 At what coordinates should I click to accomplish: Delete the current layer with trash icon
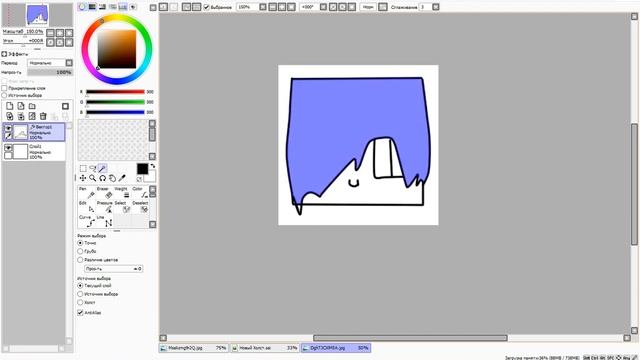pyautogui.click(x=43, y=116)
